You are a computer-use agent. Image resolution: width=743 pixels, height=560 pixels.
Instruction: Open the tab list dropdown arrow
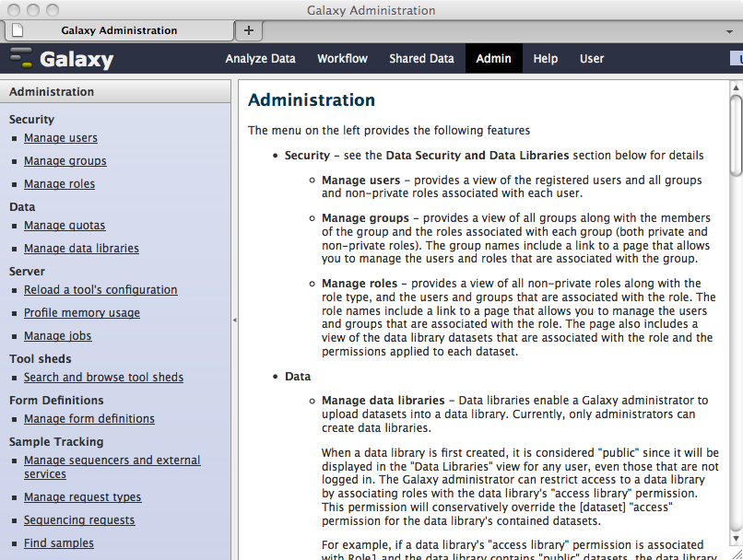tap(729, 31)
